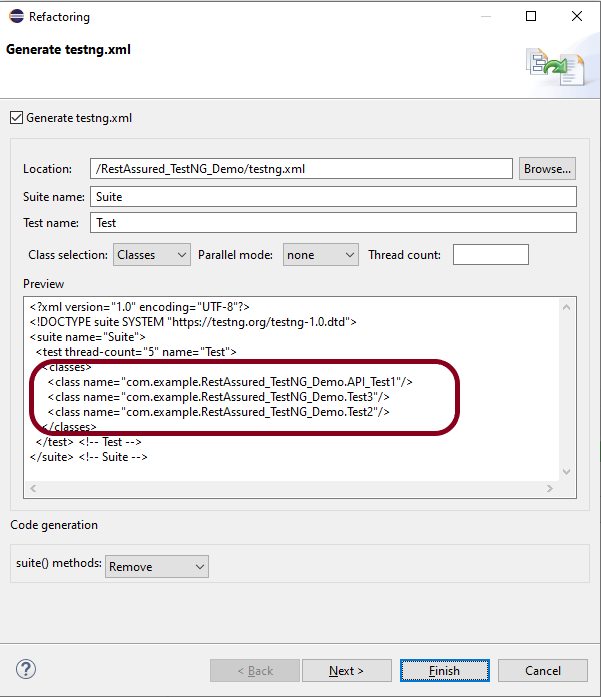Screen dimensions: 601x697
Task: Cancel the Generate testng.xml wizard
Action: pos(542,671)
